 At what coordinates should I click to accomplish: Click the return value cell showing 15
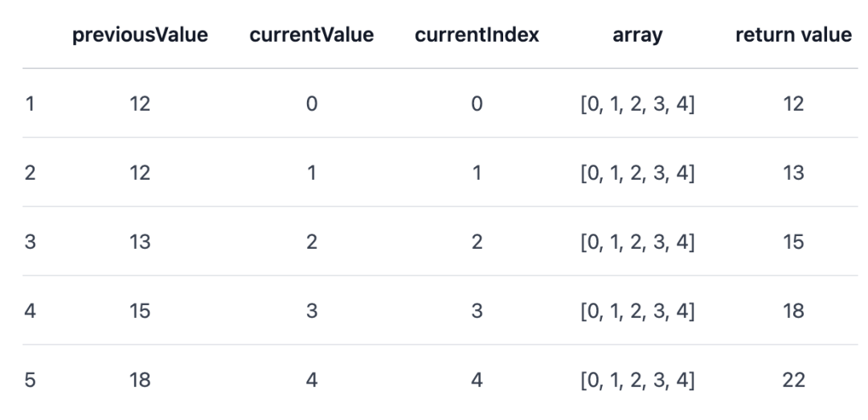pos(793,242)
